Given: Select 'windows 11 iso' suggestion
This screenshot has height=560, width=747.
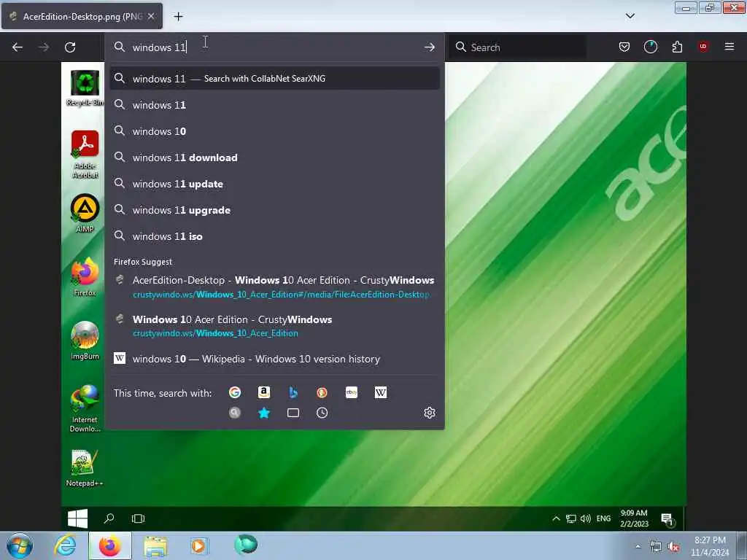Looking at the screenshot, I should (274, 236).
